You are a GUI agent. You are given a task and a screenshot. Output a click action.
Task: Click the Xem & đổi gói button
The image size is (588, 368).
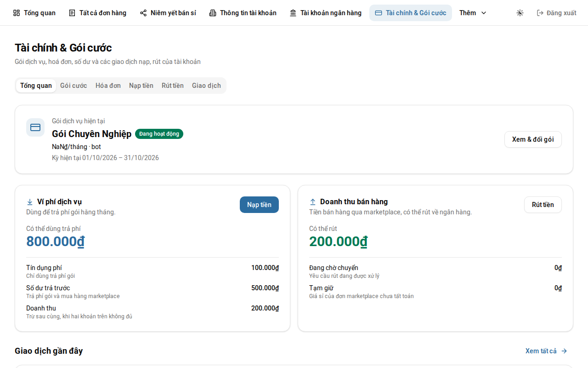(533, 139)
